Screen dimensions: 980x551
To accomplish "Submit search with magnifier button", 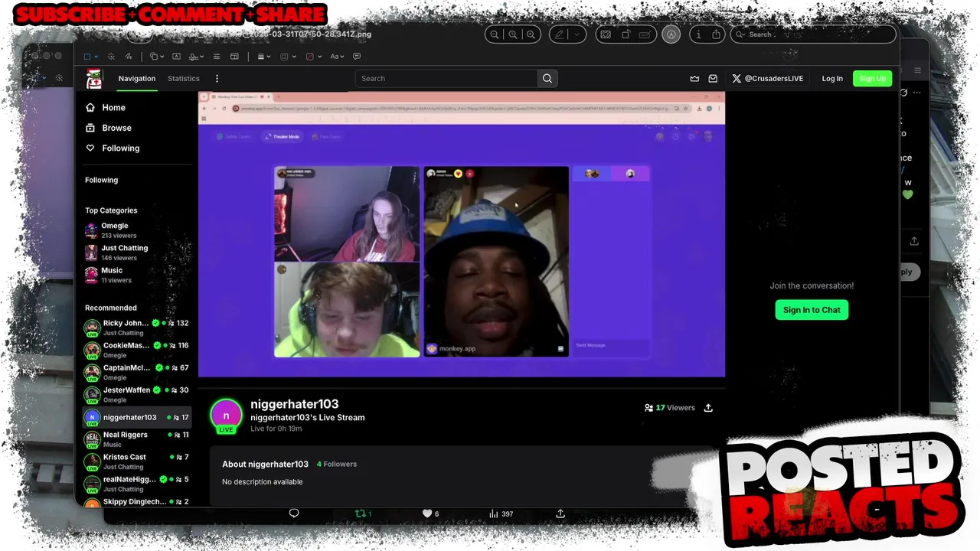I will click(x=547, y=78).
